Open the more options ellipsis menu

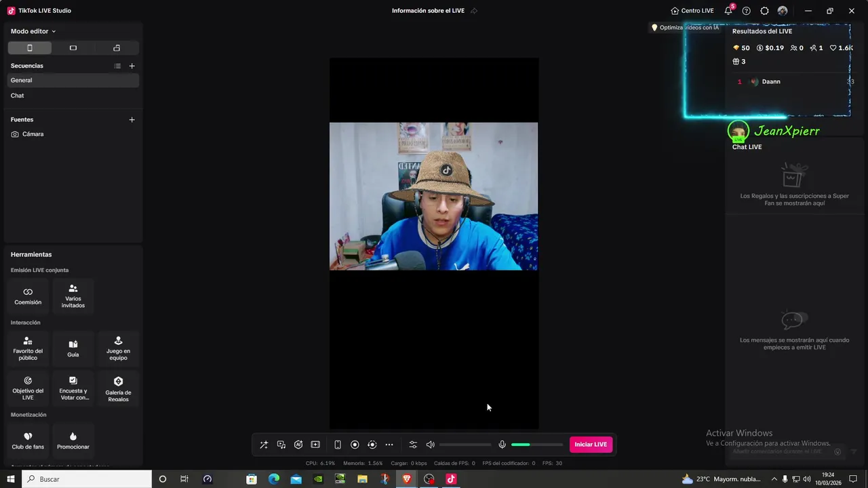tap(389, 445)
